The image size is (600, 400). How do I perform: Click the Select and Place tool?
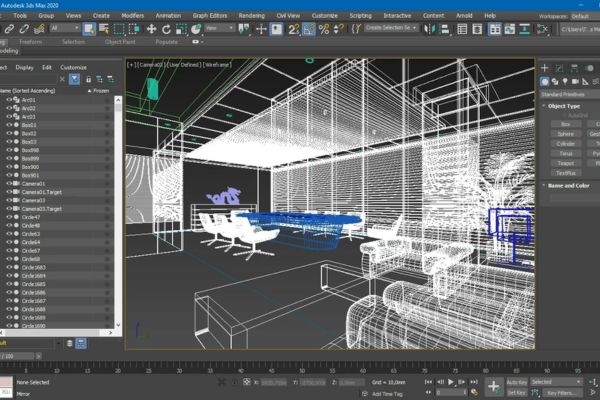tap(196, 29)
